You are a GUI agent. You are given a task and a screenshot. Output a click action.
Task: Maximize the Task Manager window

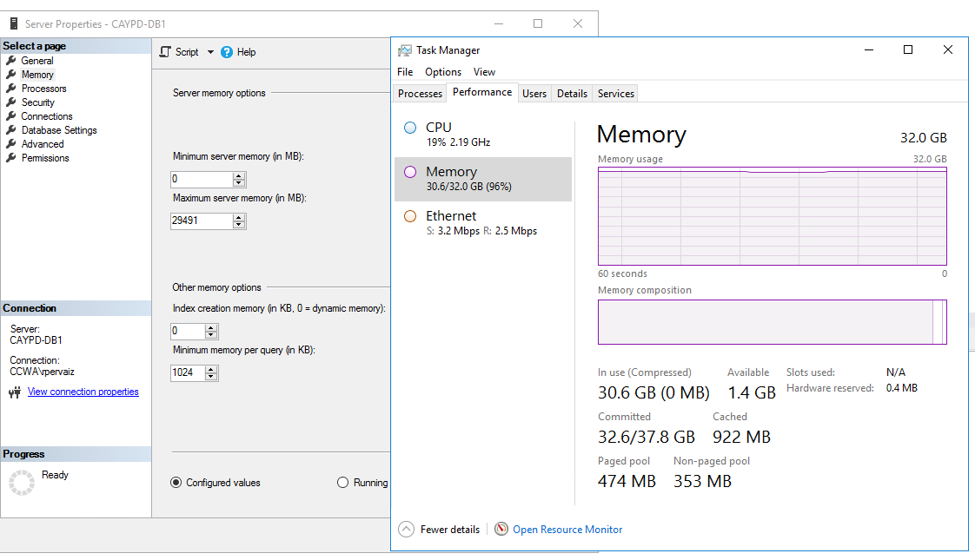coord(908,49)
